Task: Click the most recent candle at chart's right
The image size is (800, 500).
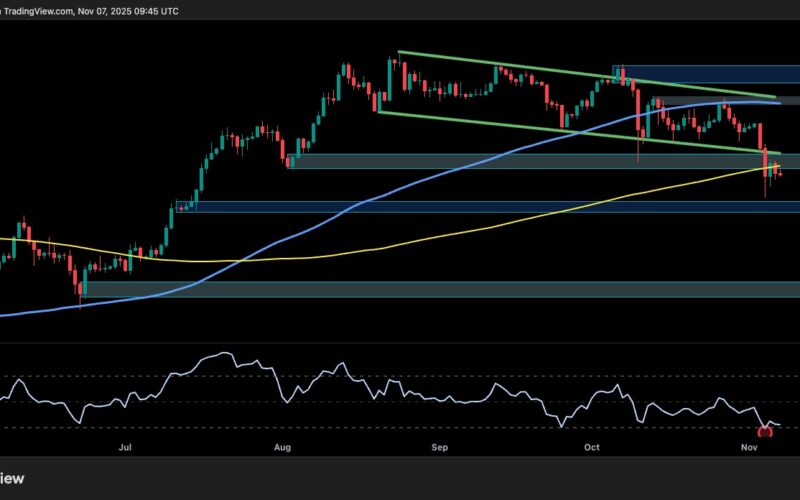Action: 780,171
